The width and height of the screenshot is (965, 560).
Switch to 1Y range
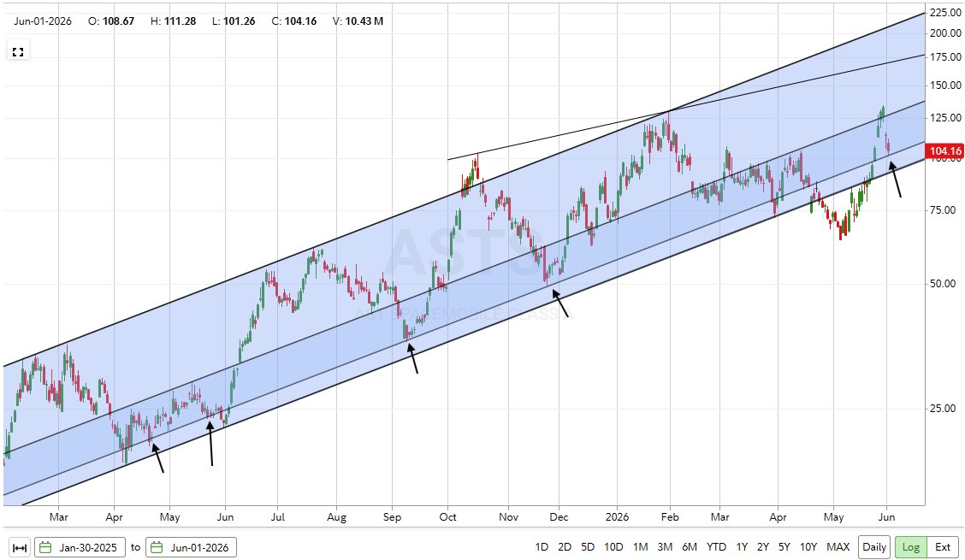point(743,547)
